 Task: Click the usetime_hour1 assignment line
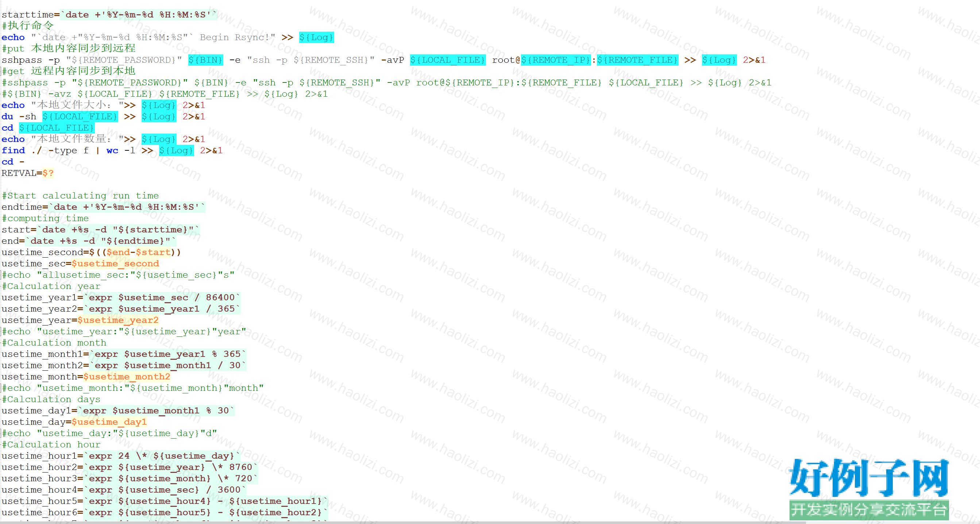(x=121, y=456)
